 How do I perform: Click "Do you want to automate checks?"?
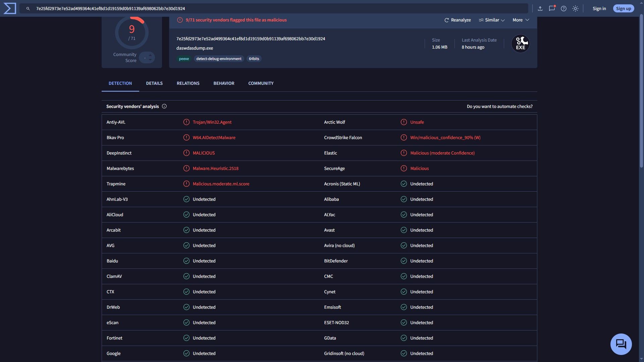(500, 106)
